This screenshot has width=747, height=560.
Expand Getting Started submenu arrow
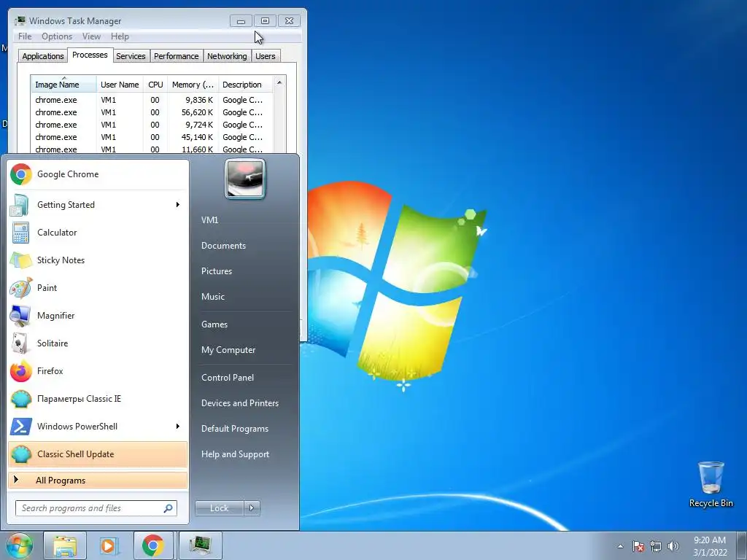click(178, 205)
